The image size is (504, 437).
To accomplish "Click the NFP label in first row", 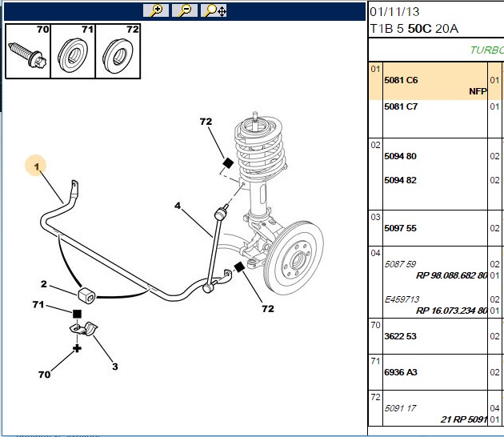I will 478,92.
